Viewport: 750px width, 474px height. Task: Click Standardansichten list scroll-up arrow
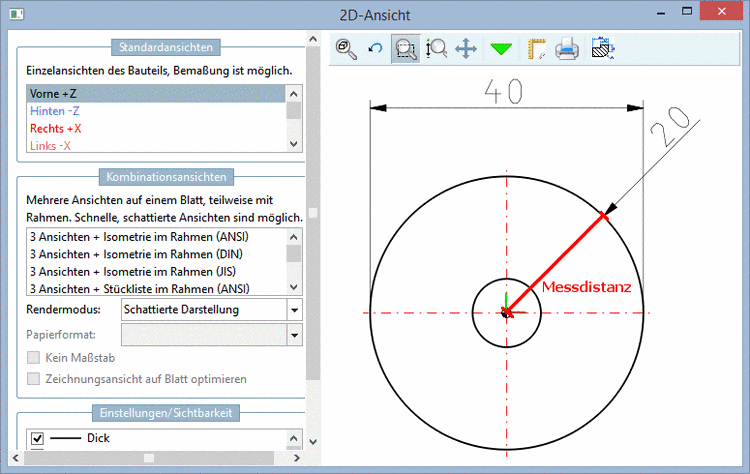pyautogui.click(x=294, y=94)
